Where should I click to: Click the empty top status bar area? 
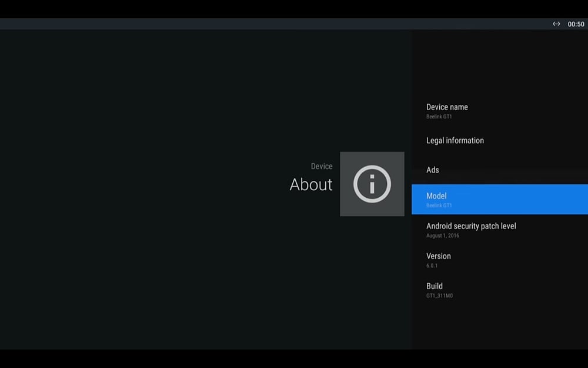coord(265,24)
